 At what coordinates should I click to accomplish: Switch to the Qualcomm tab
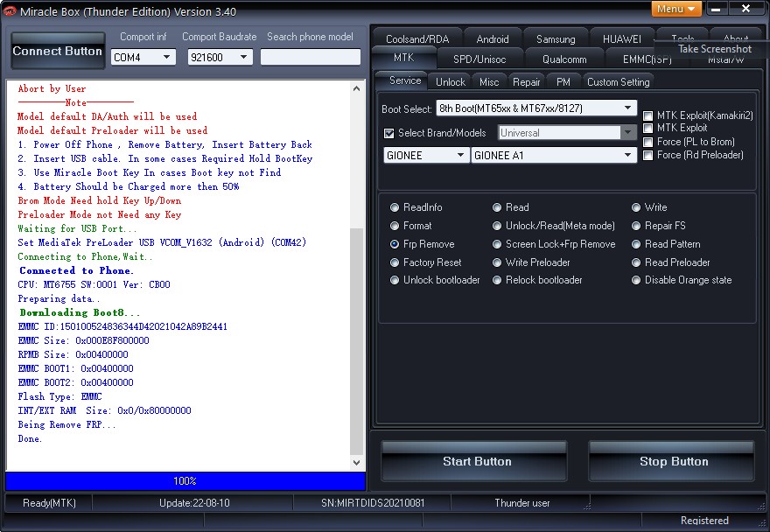pyautogui.click(x=564, y=59)
